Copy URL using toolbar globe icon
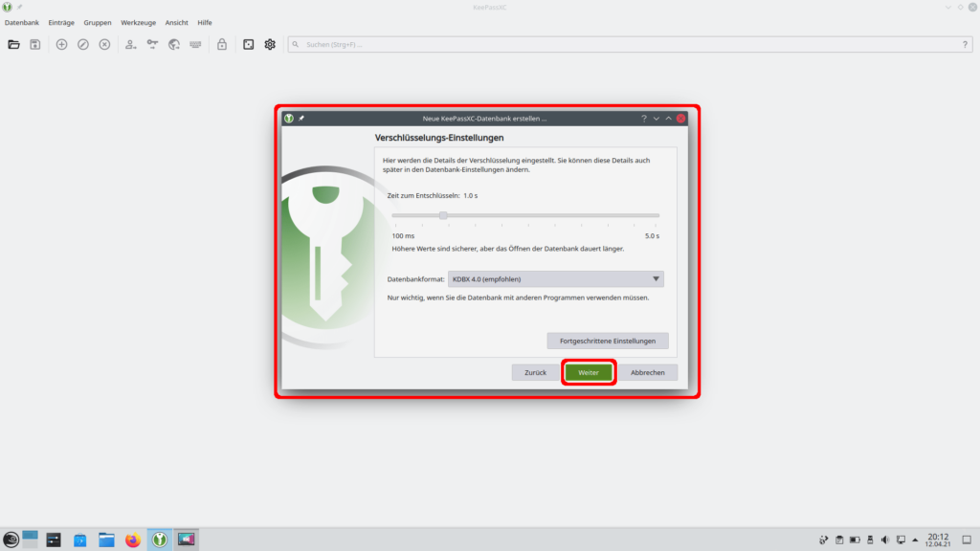Image resolution: width=980 pixels, height=551 pixels. coord(174,44)
